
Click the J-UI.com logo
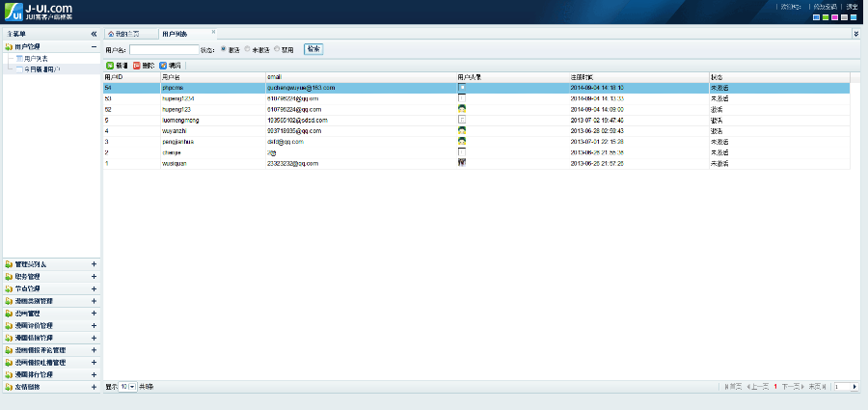[x=39, y=11]
